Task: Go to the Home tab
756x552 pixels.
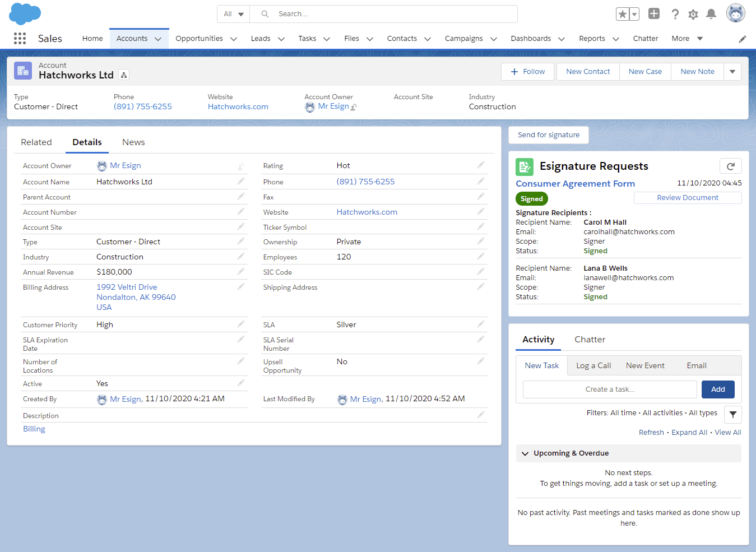Action: (x=92, y=39)
